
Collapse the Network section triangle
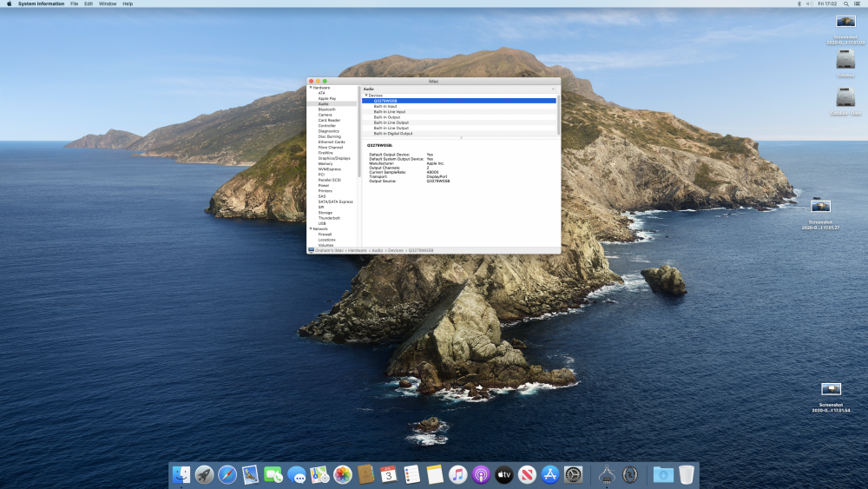pos(311,228)
